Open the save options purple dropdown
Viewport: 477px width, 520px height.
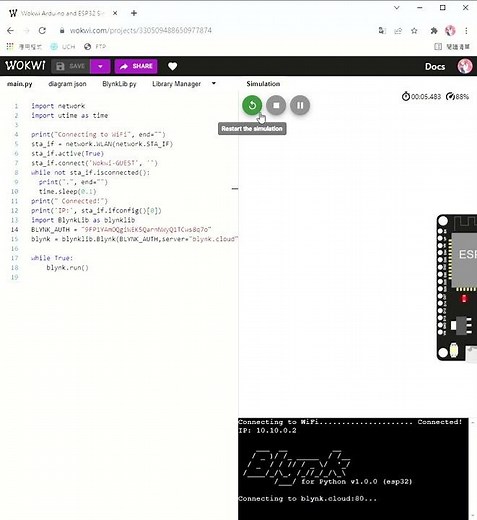(100, 66)
